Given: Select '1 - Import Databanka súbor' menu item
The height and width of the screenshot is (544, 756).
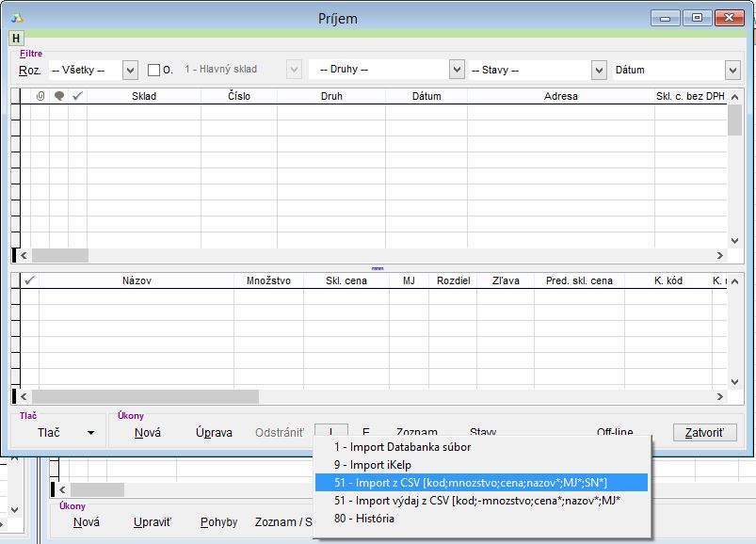Looking at the screenshot, I should click(402, 447).
